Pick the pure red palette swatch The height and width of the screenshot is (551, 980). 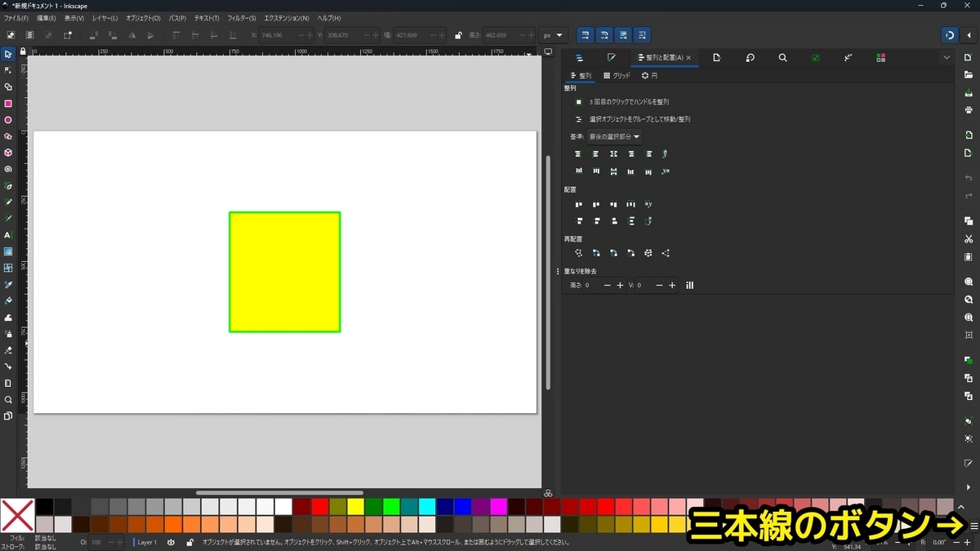tap(320, 506)
